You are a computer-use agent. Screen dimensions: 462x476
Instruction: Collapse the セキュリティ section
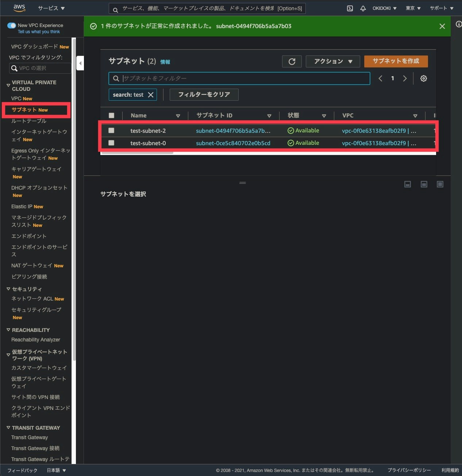click(8, 289)
